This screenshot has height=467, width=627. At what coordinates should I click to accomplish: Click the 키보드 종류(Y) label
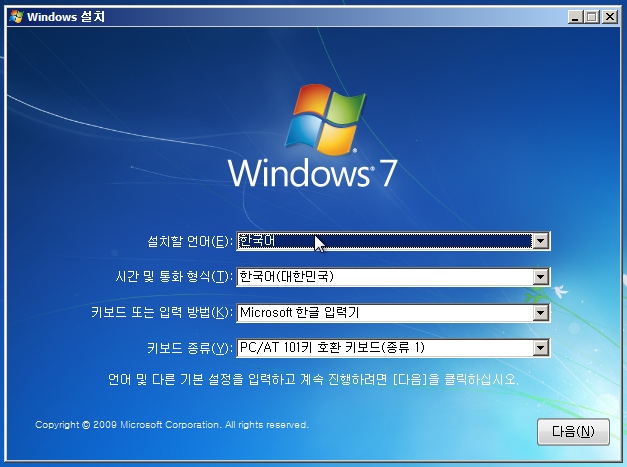190,348
